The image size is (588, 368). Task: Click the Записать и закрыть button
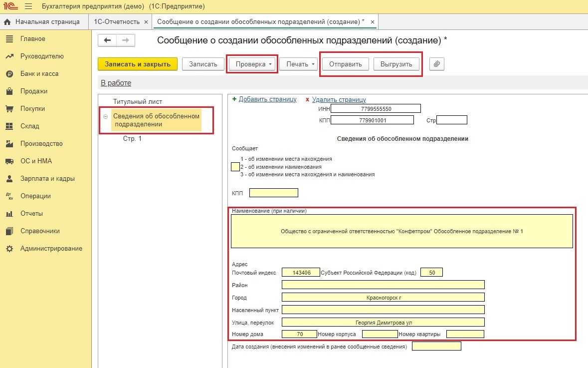tap(137, 64)
